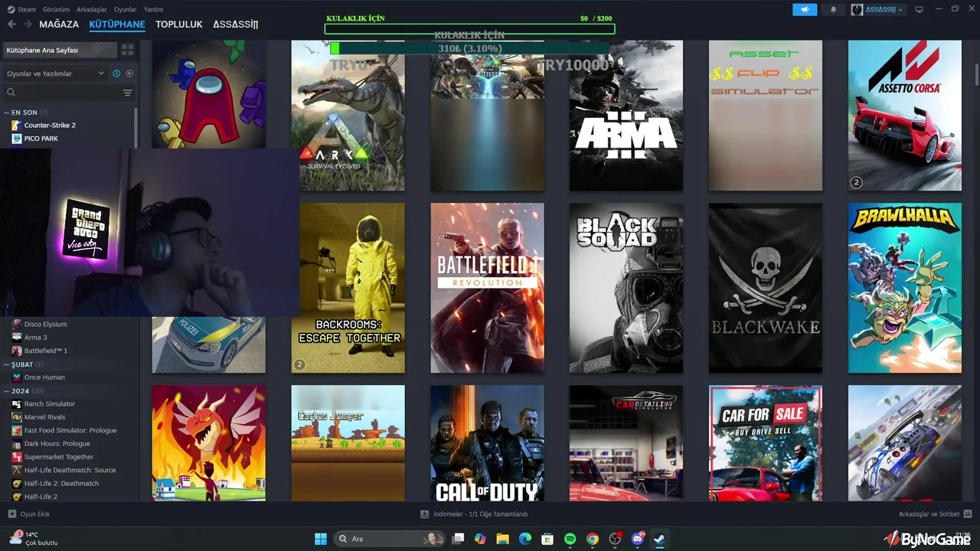Select Half-Life Deathmatch: Source
Viewport: 980px width, 551px height.
pyautogui.click(x=70, y=470)
